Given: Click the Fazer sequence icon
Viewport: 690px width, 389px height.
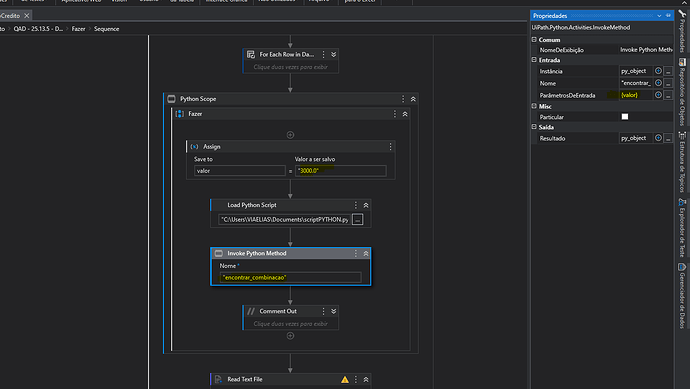Looking at the screenshot, I should pyautogui.click(x=180, y=114).
